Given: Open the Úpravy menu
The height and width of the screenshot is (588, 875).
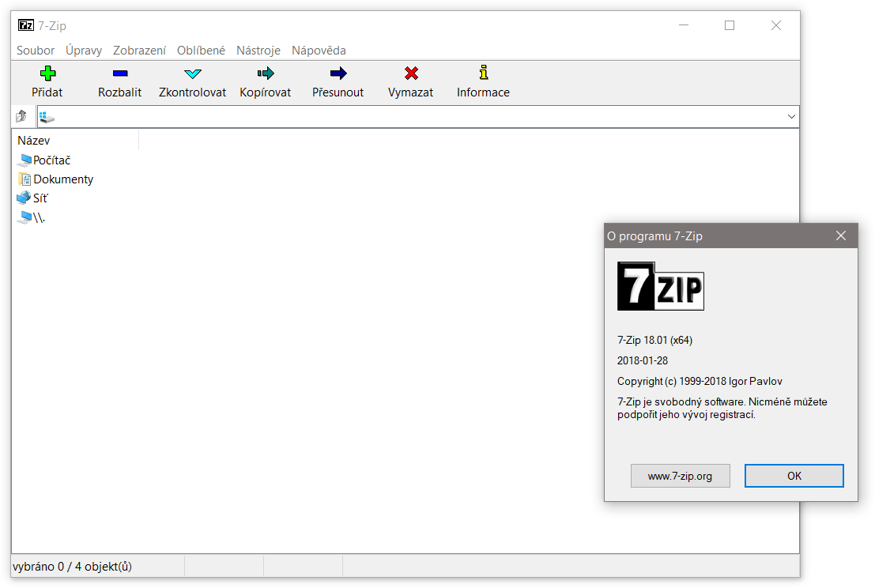Looking at the screenshot, I should (x=84, y=51).
